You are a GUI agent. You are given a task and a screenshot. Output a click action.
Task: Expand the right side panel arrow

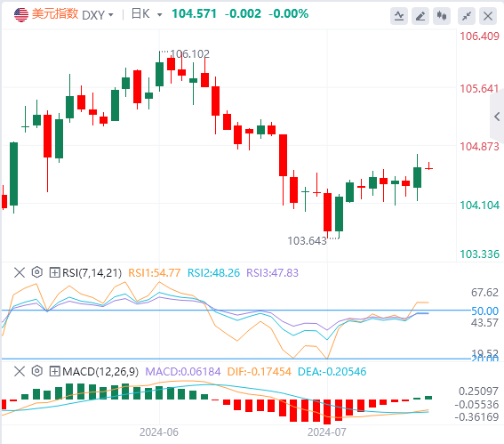[x=497, y=117]
